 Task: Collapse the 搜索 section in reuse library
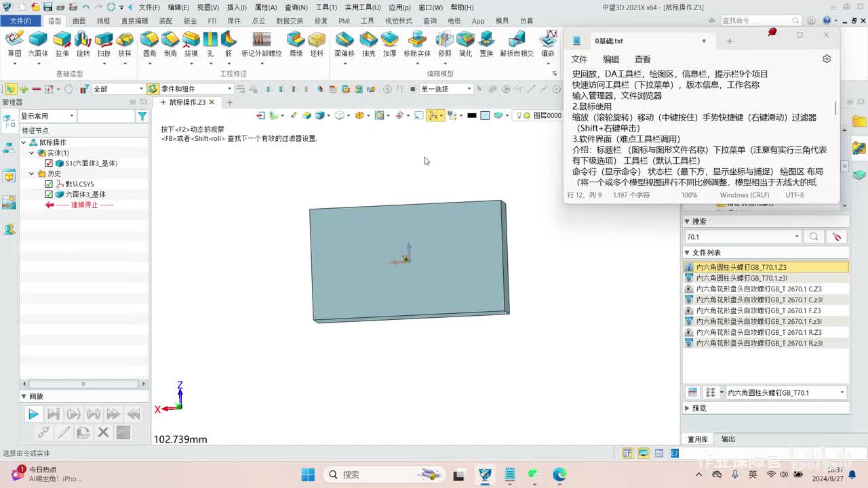click(687, 222)
